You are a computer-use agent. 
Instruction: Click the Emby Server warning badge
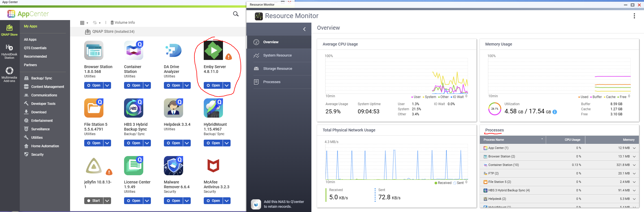click(x=229, y=57)
